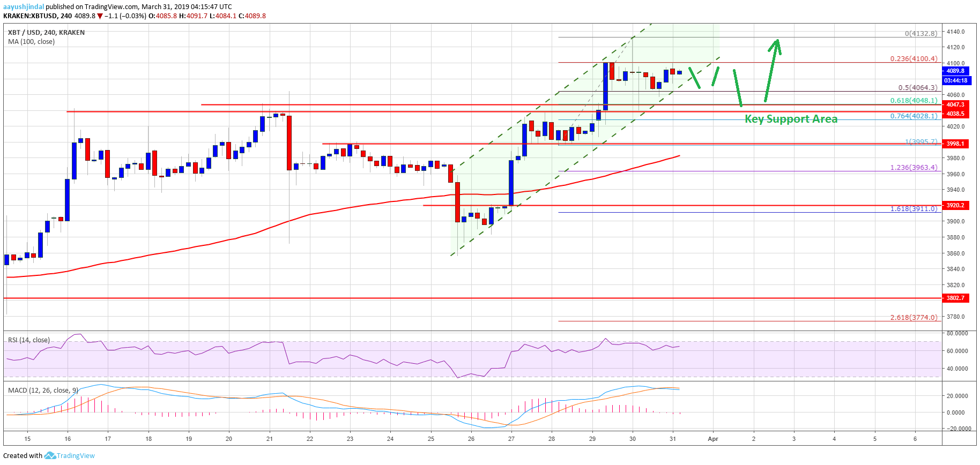Select the Fib level 0.618(4048.1) label
The image size is (980, 465).
pos(914,101)
